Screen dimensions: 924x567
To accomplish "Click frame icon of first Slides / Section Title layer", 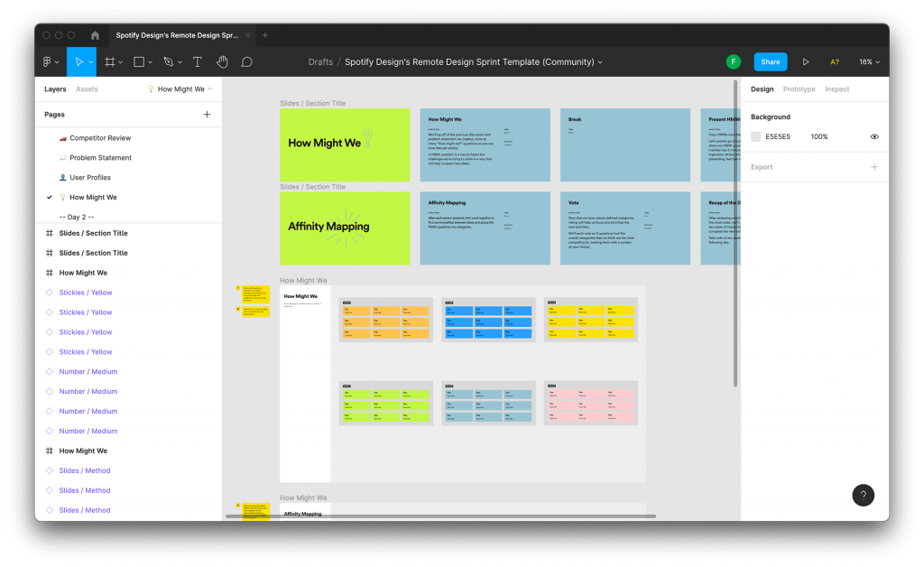I will point(50,234).
